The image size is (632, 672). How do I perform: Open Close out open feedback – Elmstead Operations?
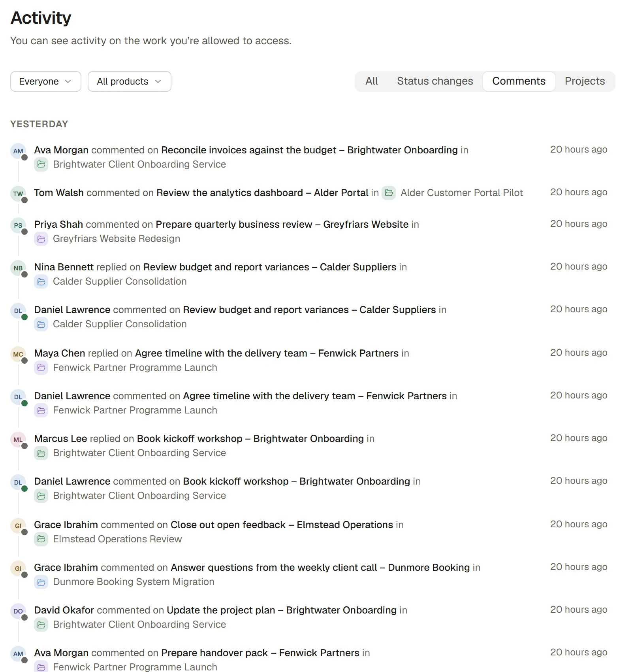[282, 525]
